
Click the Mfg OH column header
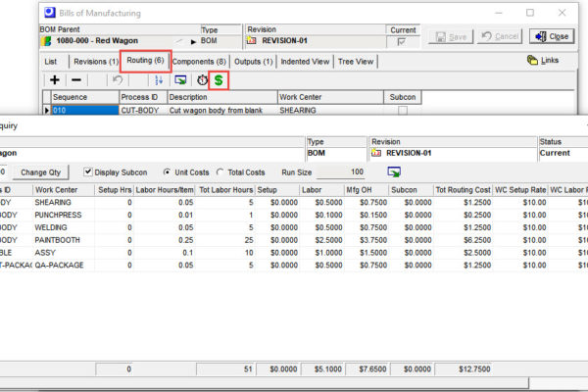[367, 190]
